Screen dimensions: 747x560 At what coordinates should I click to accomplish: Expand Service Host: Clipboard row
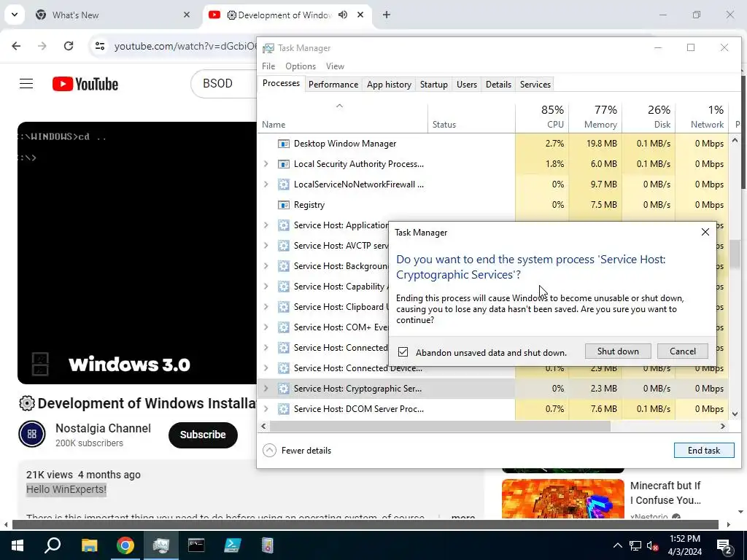266,307
